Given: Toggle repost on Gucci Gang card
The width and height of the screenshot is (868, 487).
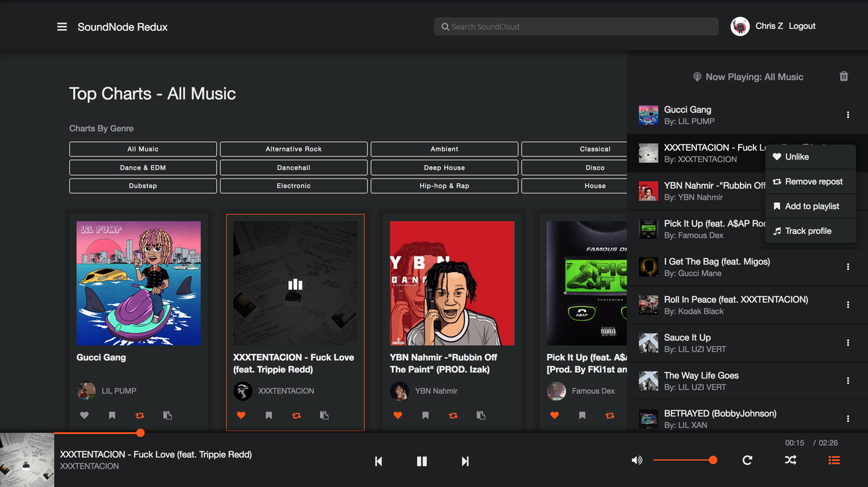Looking at the screenshot, I should point(140,415).
